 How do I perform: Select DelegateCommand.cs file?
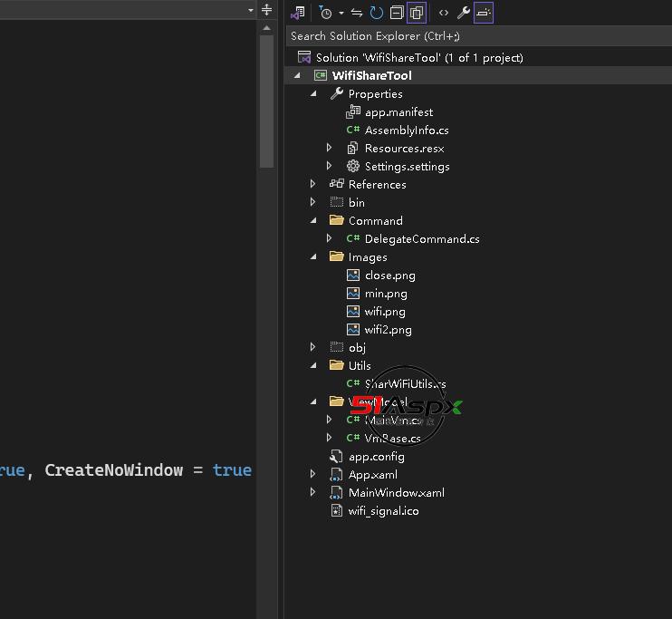point(422,239)
